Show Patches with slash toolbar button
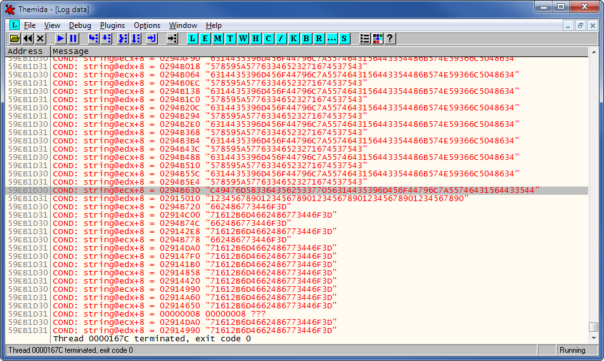This screenshot has width=604, height=361. click(281, 39)
